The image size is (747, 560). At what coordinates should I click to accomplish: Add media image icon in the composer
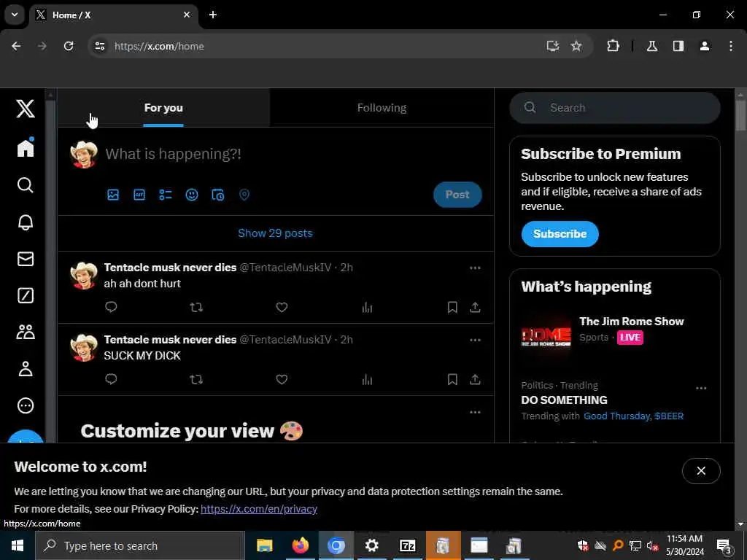[x=113, y=194]
